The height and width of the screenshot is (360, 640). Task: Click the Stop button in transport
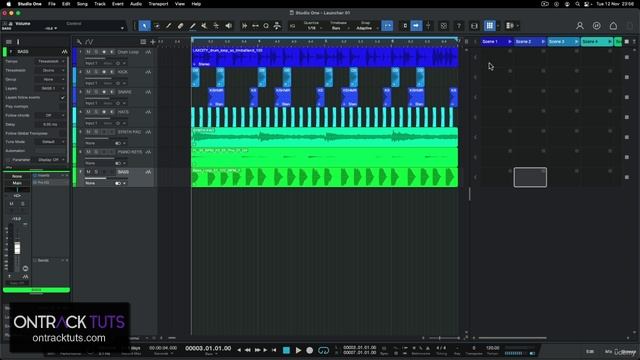(x=287, y=350)
